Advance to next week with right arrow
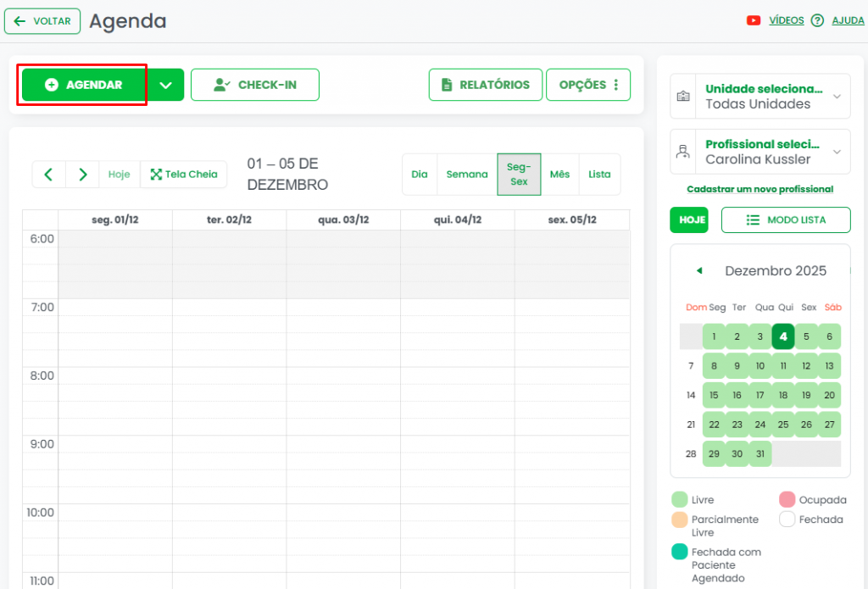 tap(83, 175)
